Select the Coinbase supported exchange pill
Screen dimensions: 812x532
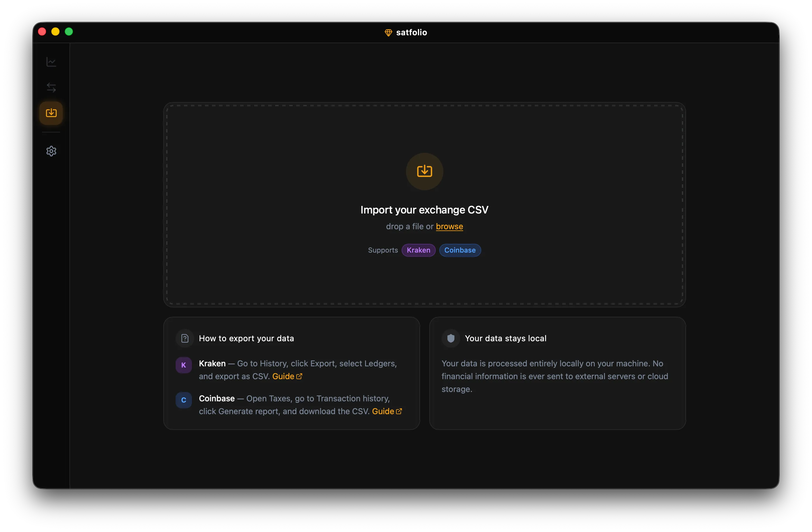[460, 250]
